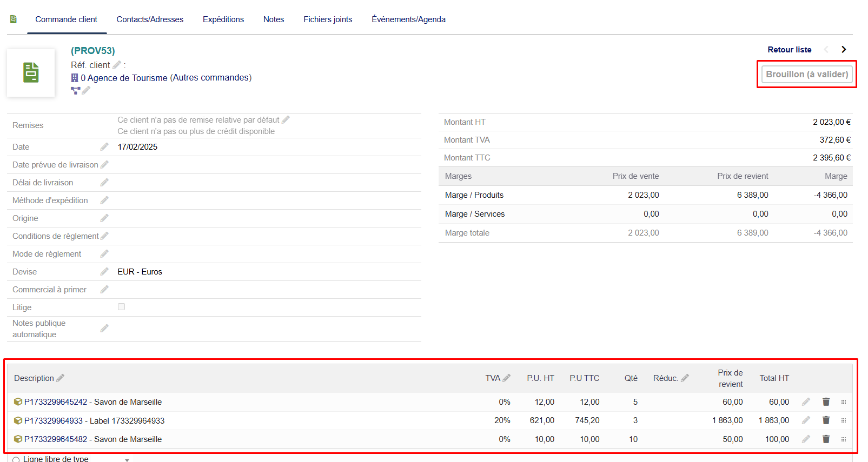868x462 pixels.
Task: Click the Montant TTC value 2 395,60 €
Action: pos(832,158)
